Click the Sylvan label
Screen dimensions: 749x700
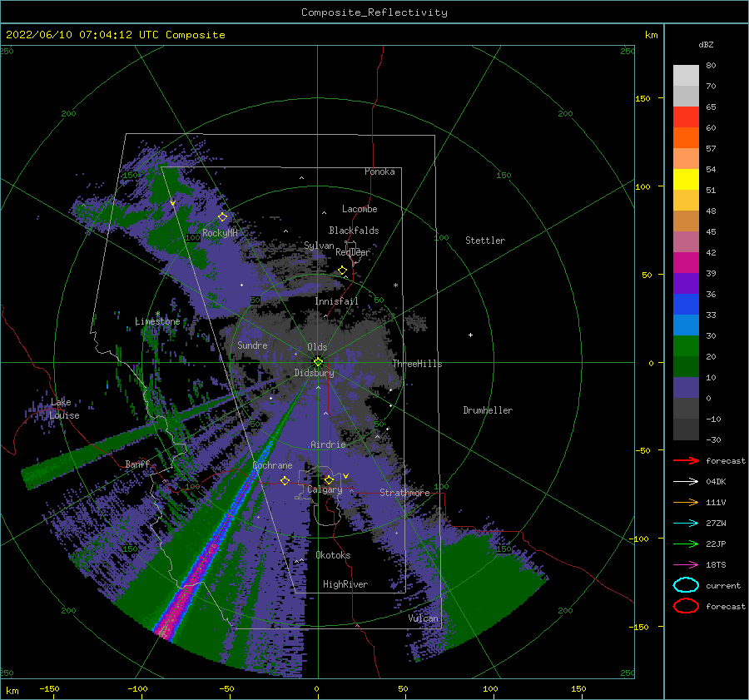pos(319,246)
